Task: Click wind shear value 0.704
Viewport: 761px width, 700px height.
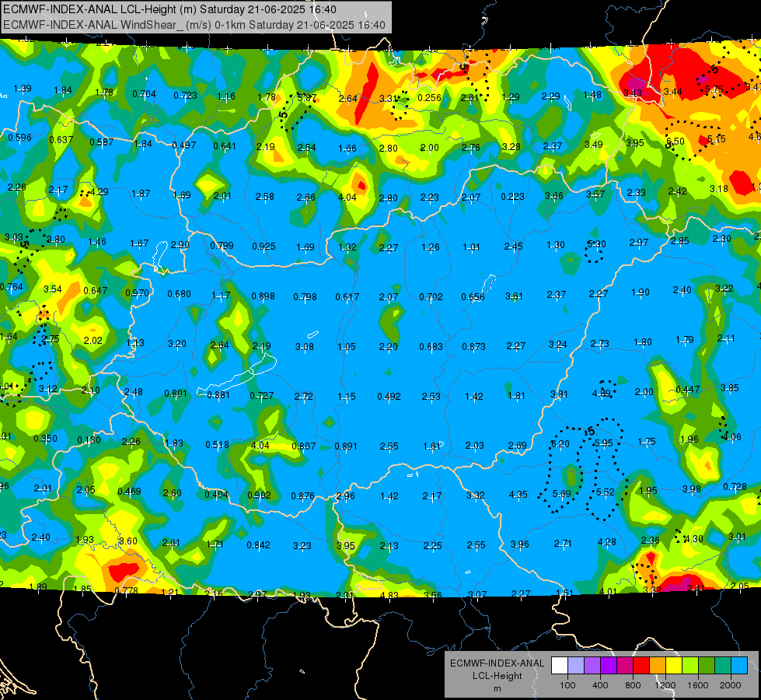Action: click(144, 94)
